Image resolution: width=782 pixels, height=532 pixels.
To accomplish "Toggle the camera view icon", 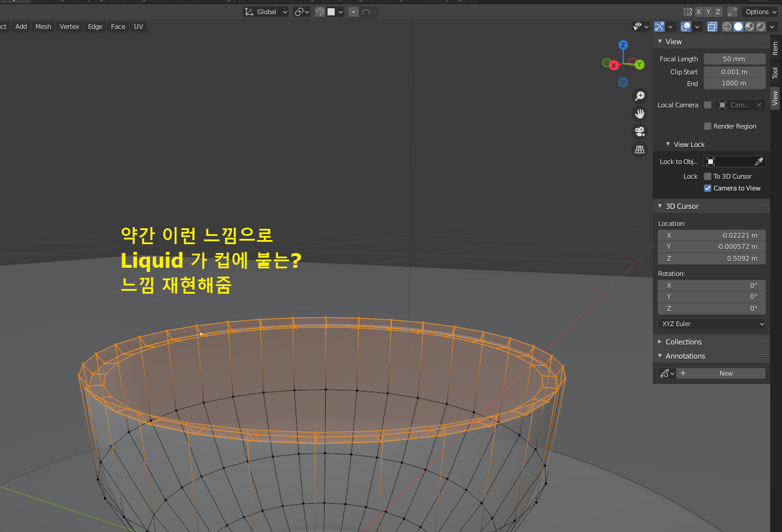I will point(640,132).
